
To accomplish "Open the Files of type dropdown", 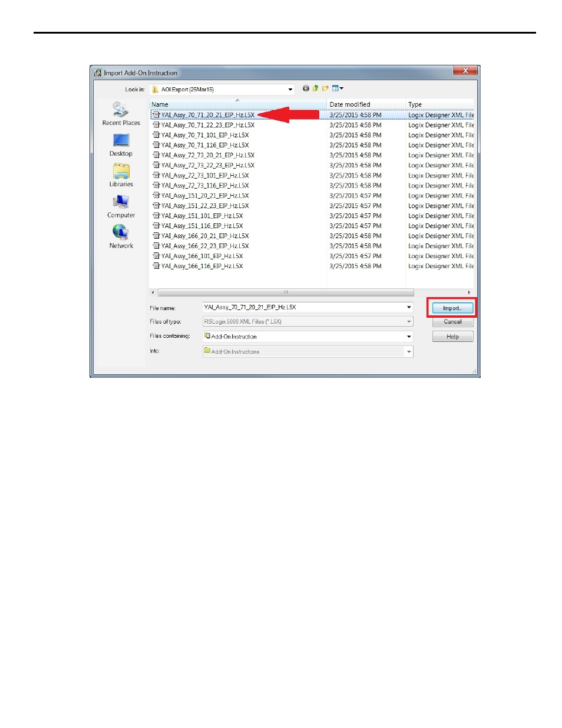I will [409, 321].
